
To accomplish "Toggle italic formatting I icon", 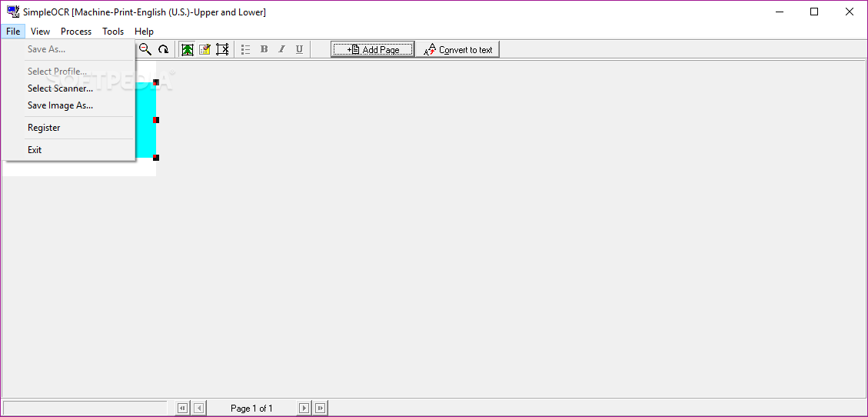I will 281,49.
